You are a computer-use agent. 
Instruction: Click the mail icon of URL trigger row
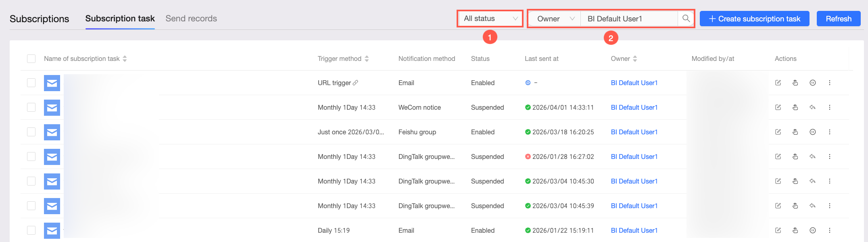52,83
